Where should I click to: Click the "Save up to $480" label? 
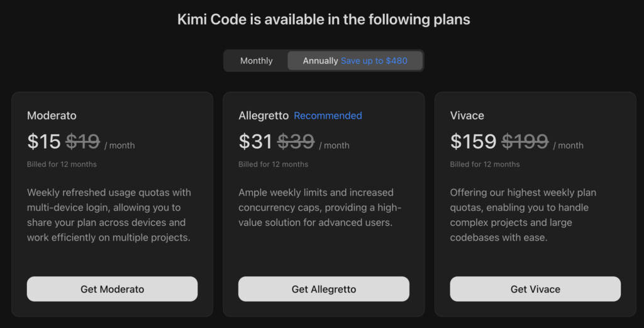pos(374,61)
